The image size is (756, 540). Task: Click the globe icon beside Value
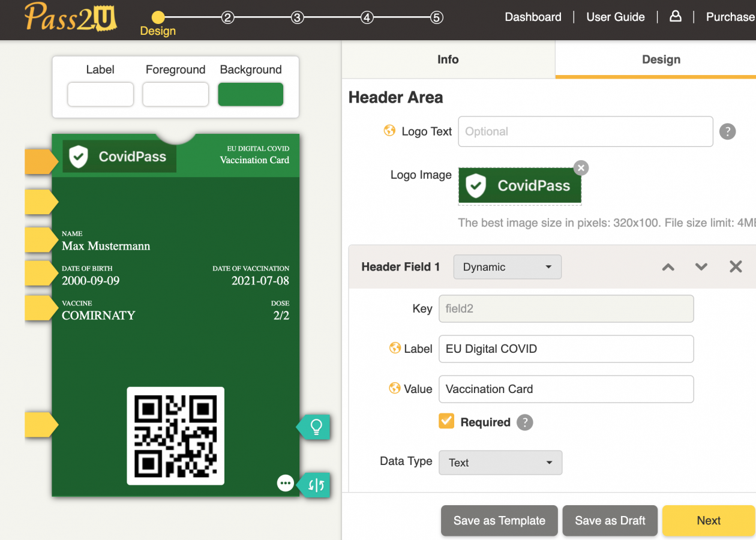(x=395, y=388)
